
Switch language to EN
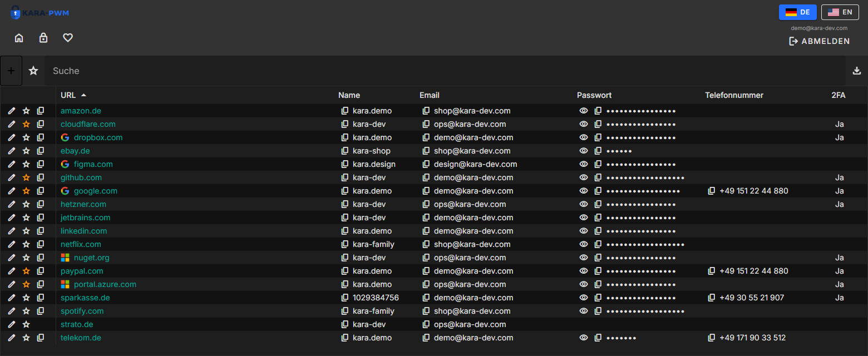[x=840, y=12]
